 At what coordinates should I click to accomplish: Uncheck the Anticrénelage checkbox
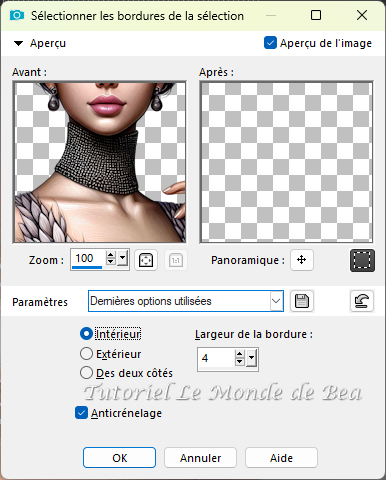81,413
